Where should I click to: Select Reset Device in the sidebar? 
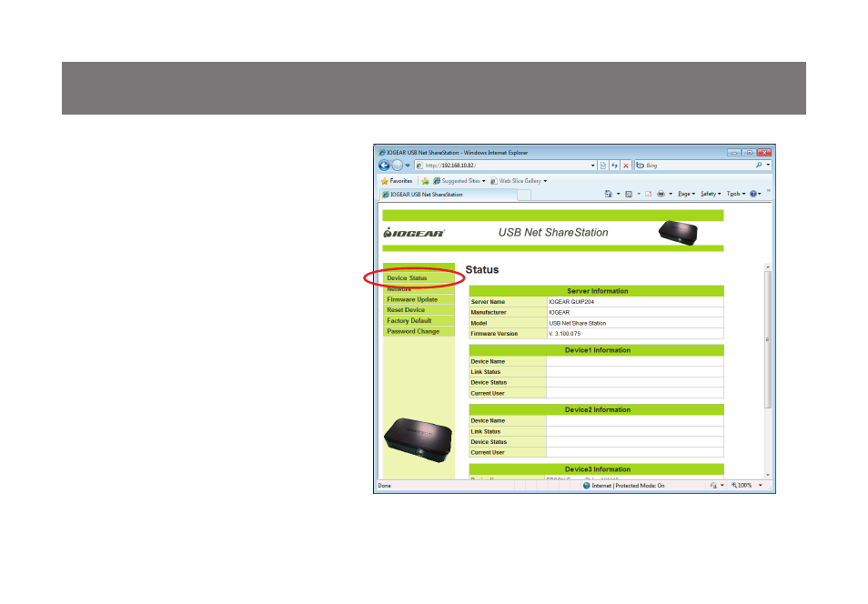406,310
